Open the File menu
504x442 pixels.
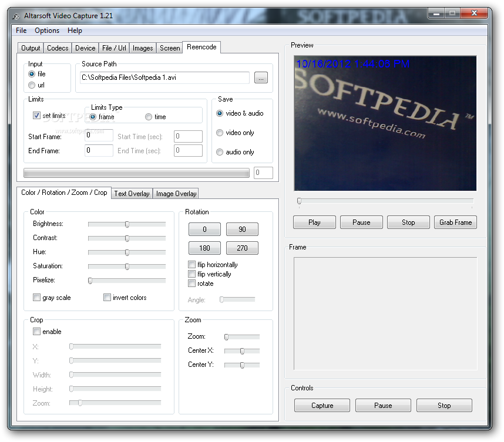click(x=21, y=31)
